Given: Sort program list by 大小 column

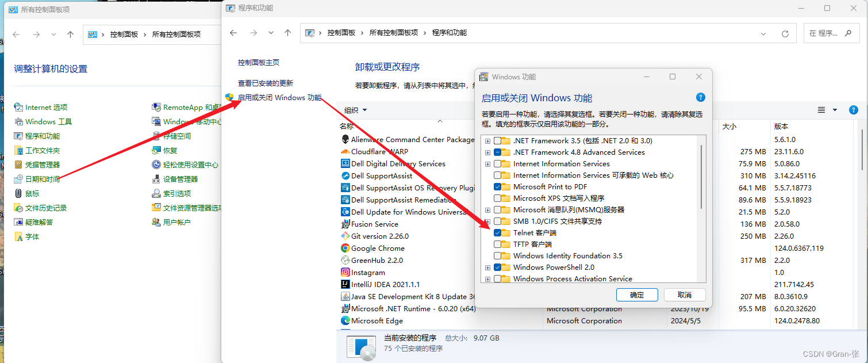Looking at the screenshot, I should 729,126.
